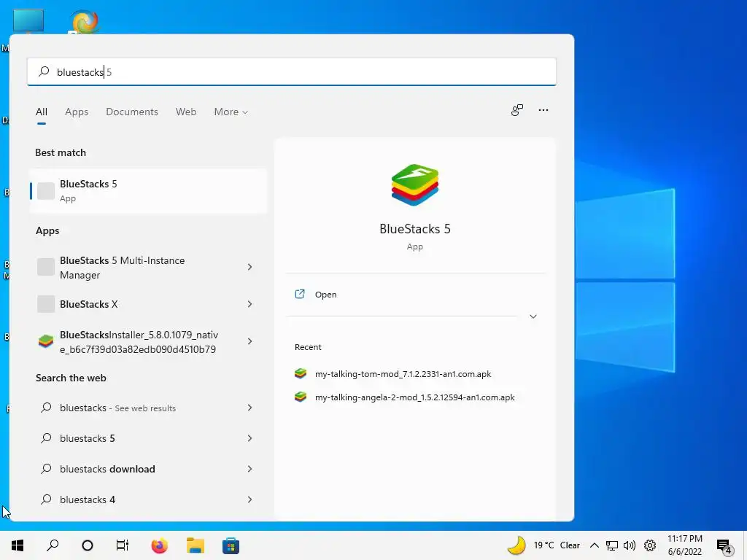The width and height of the screenshot is (747, 560).
Task: Open the three-dot options menu
Action: pos(543,110)
